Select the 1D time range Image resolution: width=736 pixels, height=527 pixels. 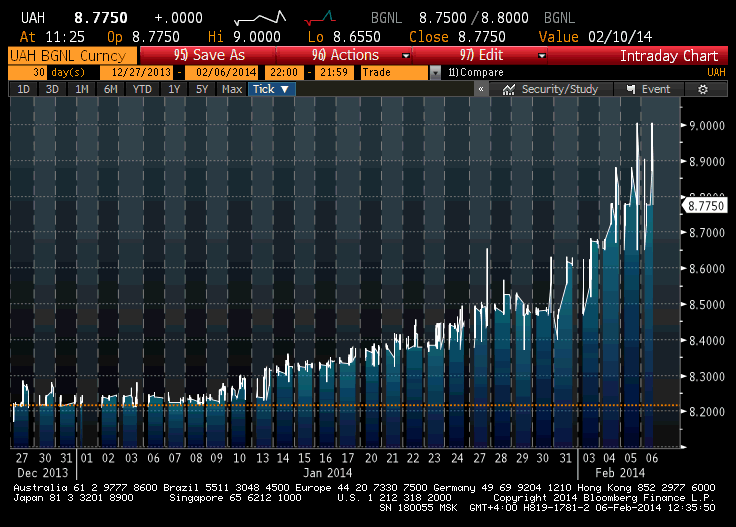pos(24,89)
